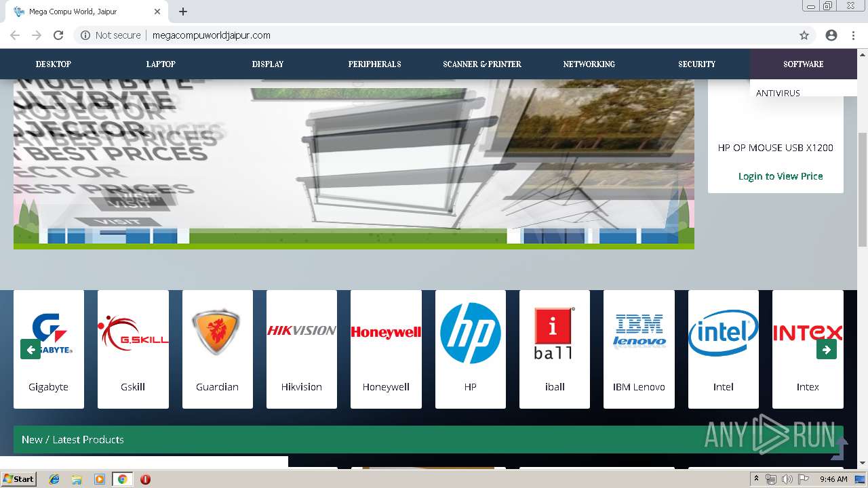The width and height of the screenshot is (868, 488).
Task: Click the New / Latest Products heading
Action: (73, 440)
